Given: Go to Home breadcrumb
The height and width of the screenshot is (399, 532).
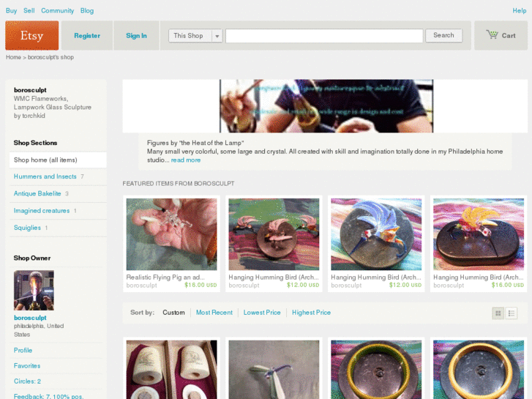Looking at the screenshot, I should [x=13, y=57].
